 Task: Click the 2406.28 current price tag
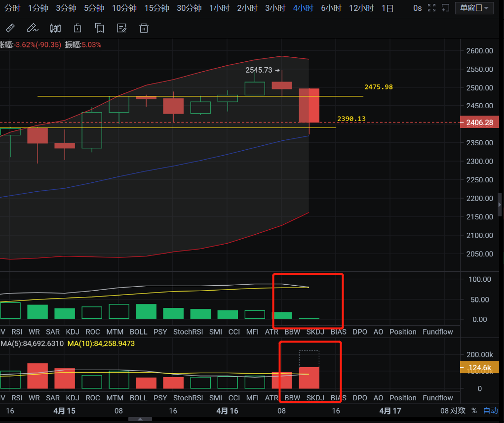point(479,122)
